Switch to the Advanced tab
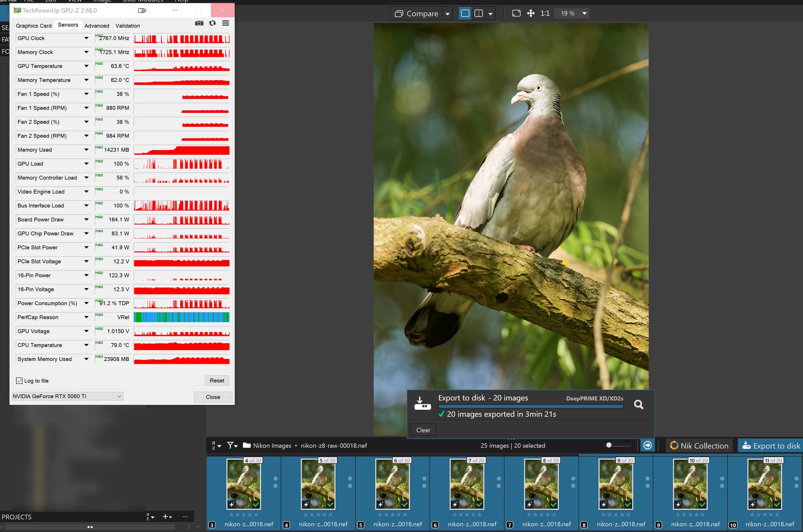Screen dimensions: 803x532 tap(97, 26)
